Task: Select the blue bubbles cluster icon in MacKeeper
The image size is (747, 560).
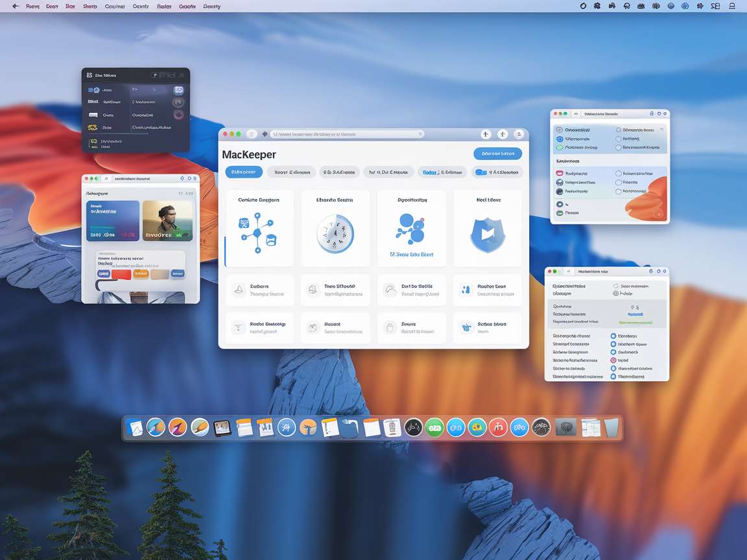Action: [410, 229]
